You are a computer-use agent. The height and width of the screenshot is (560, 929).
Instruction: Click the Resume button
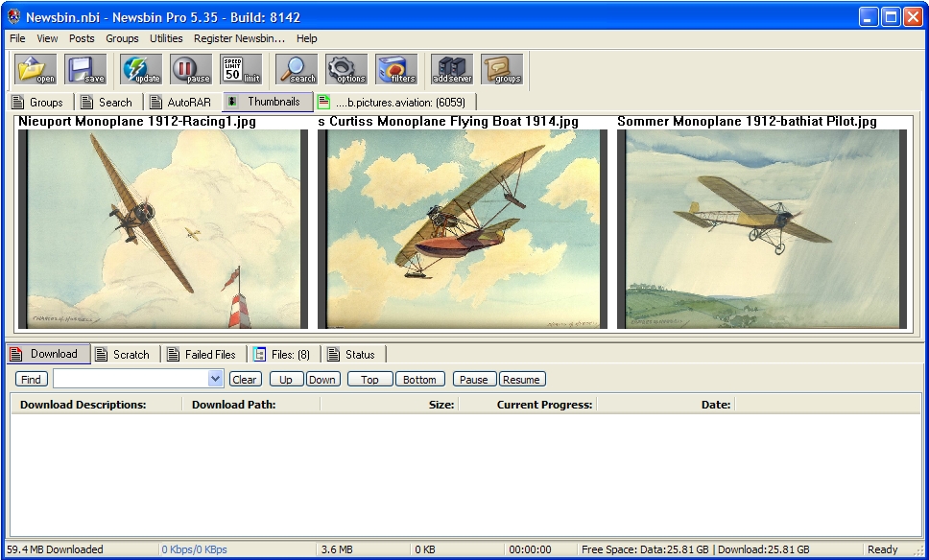pos(522,380)
